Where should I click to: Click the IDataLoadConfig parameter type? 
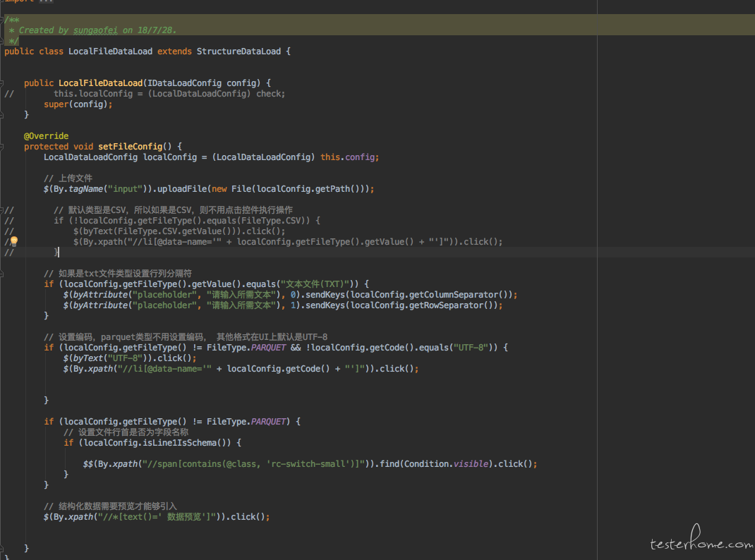coord(184,83)
